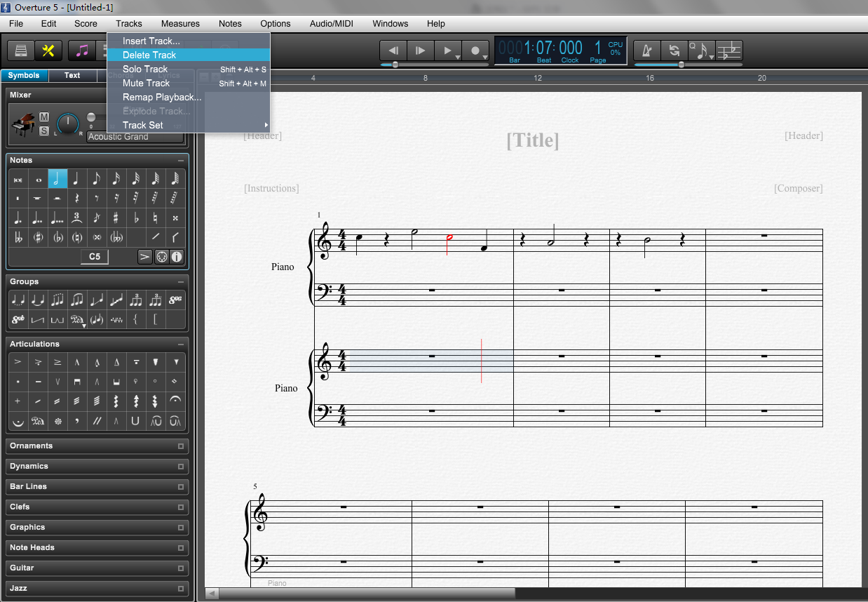The height and width of the screenshot is (602, 868).
Task: Select the fermata articulation symbol
Action: click(175, 401)
